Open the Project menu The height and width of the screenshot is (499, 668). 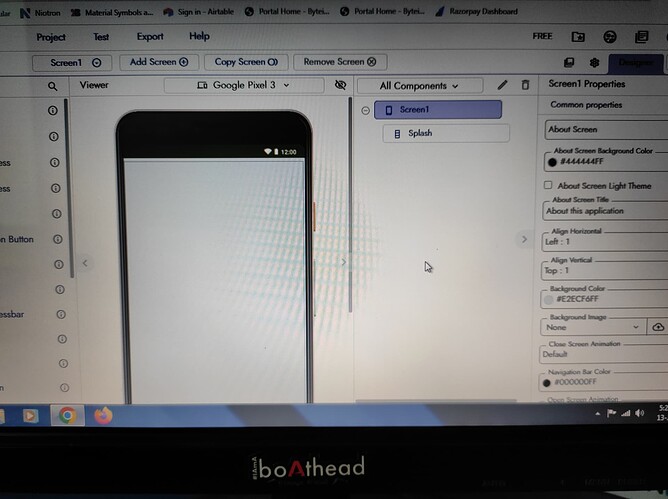tap(51, 37)
